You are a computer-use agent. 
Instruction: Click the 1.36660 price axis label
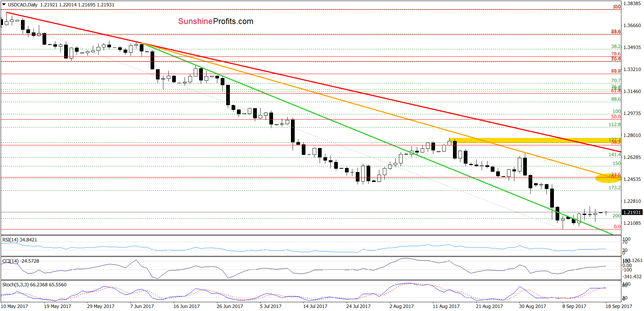(x=632, y=25)
